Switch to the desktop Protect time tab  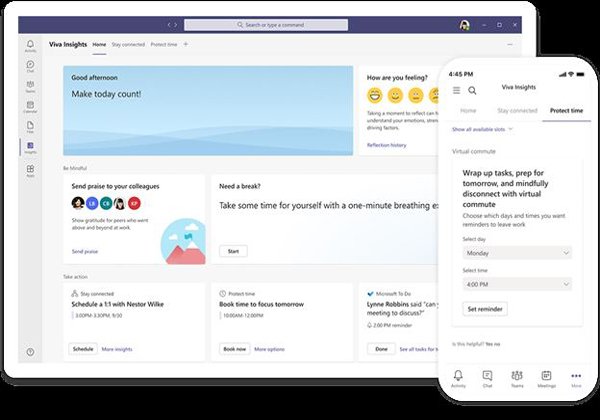tap(164, 45)
